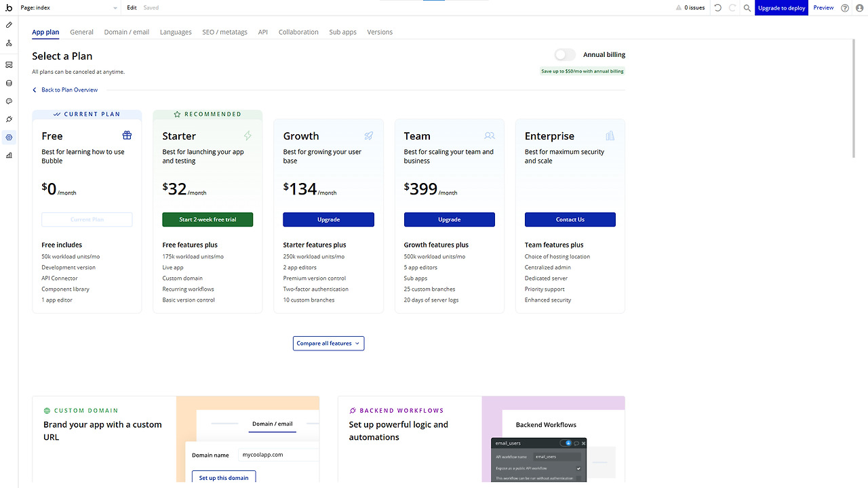Click the people icon on the Team card
The image size is (868, 488).
[490, 136]
